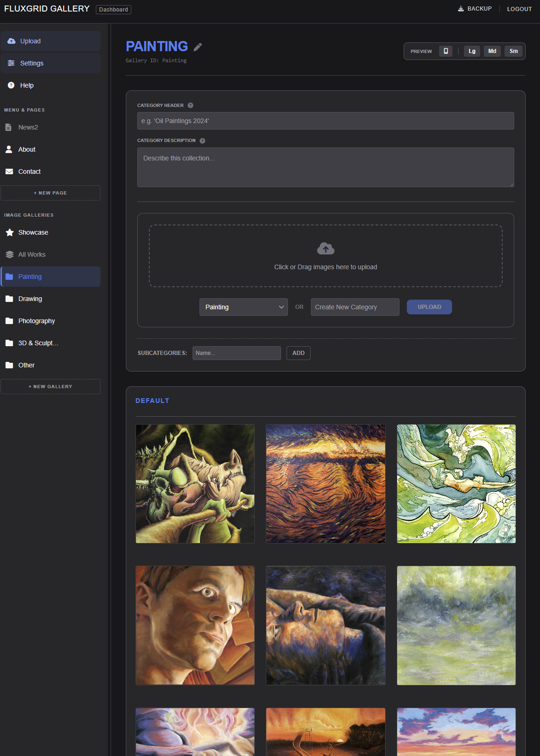Click the drag images upload dropzone
Screen dimensions: 540x756
point(326,256)
